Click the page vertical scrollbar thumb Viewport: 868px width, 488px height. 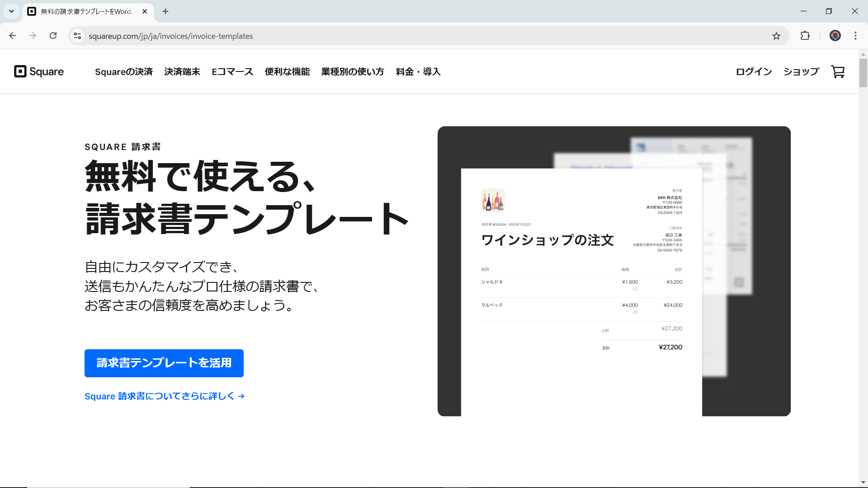click(x=863, y=72)
